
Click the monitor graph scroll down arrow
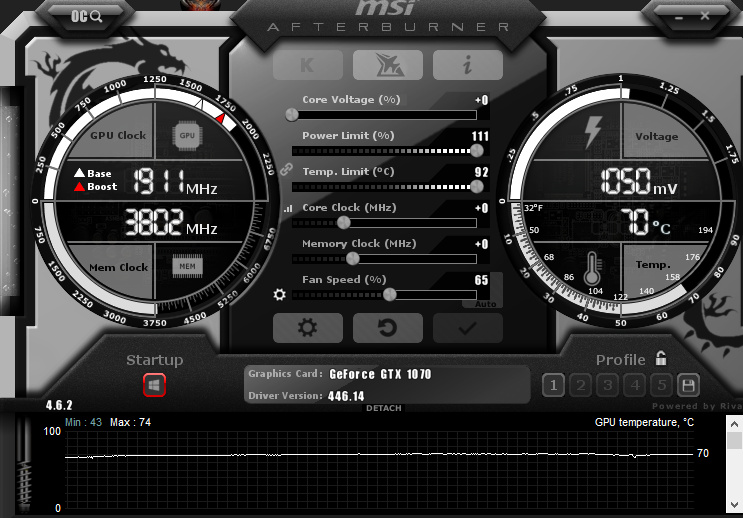pos(734,505)
